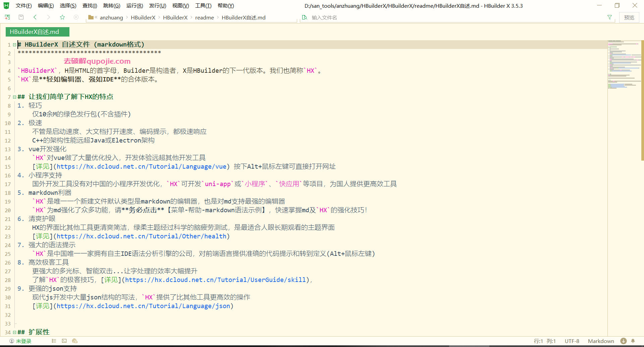Select HBuilderX自述.md in the breadcrumb path
This screenshot has height=347, width=644.
tap(244, 17)
